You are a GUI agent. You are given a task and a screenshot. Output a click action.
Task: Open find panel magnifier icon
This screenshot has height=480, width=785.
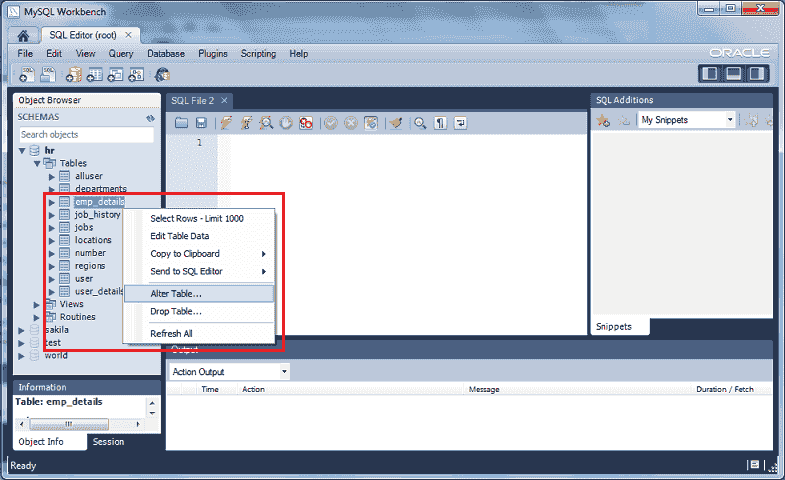click(420, 123)
